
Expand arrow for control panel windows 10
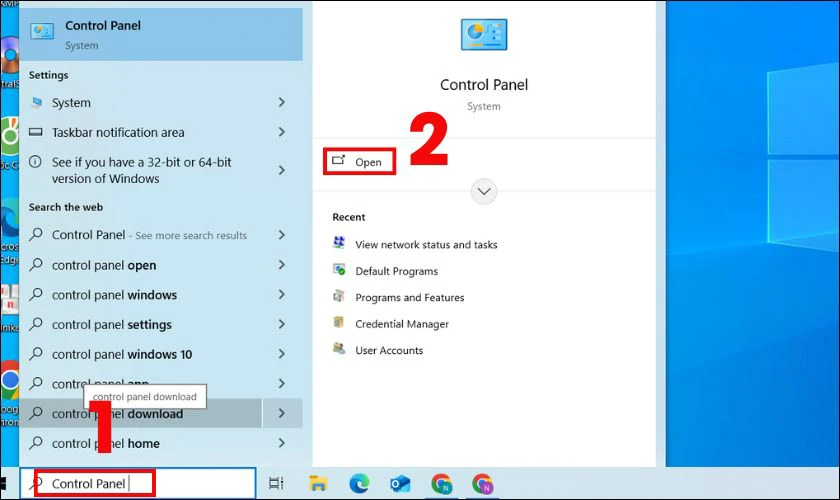(x=282, y=354)
